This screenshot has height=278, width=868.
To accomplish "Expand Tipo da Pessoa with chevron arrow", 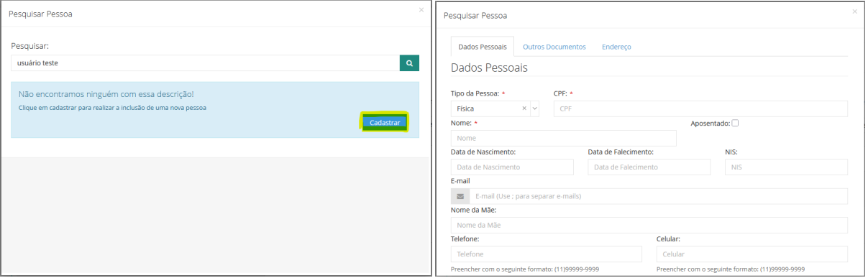I will click(534, 108).
